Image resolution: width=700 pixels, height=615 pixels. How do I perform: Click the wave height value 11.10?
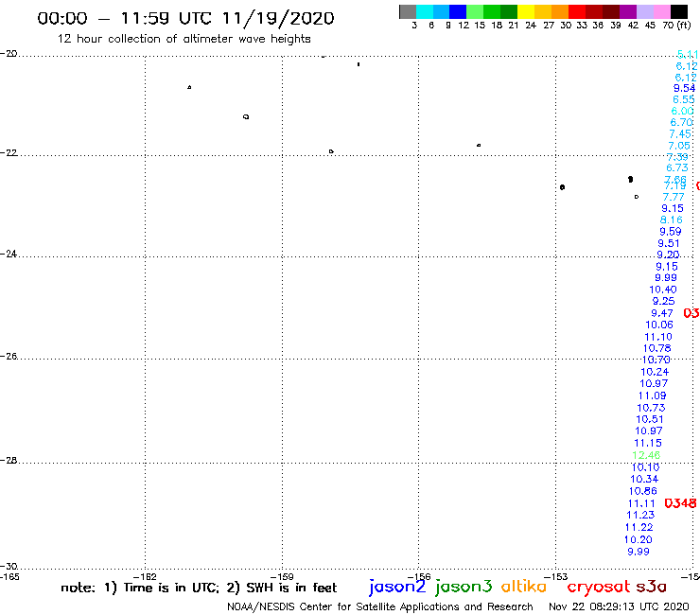click(x=658, y=337)
